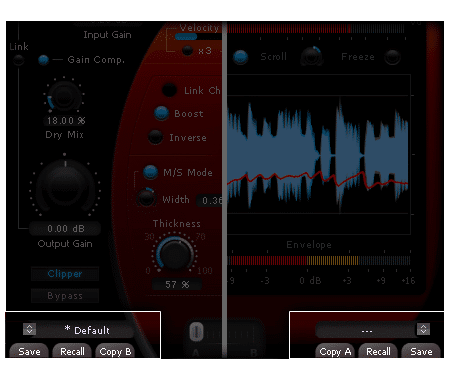The width and height of the screenshot is (450, 380).
Task: Click the 57 % Thickness value
Action: click(177, 284)
